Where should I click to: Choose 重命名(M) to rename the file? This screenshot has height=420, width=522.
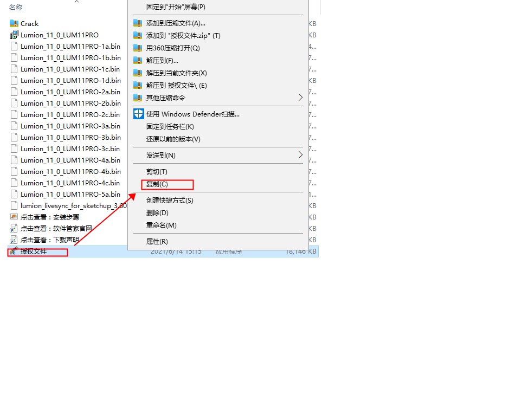coord(162,225)
